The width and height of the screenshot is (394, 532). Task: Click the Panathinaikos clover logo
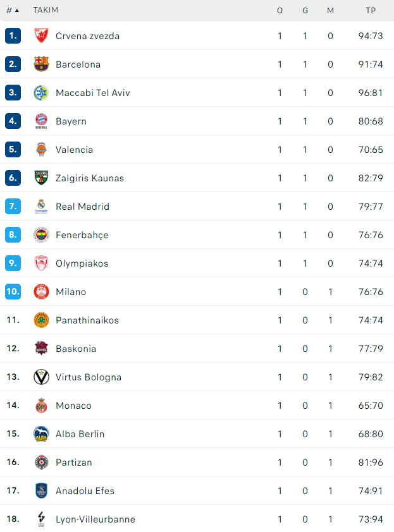(x=41, y=320)
